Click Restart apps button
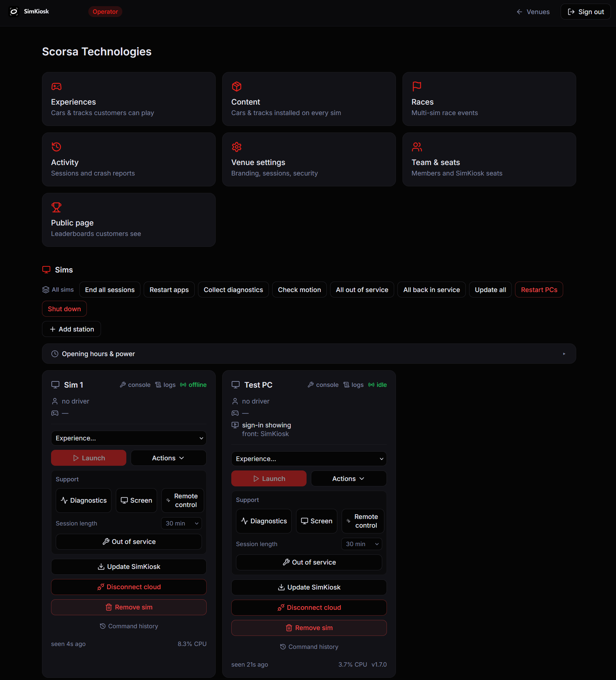Image resolution: width=616 pixels, height=680 pixels. [169, 290]
